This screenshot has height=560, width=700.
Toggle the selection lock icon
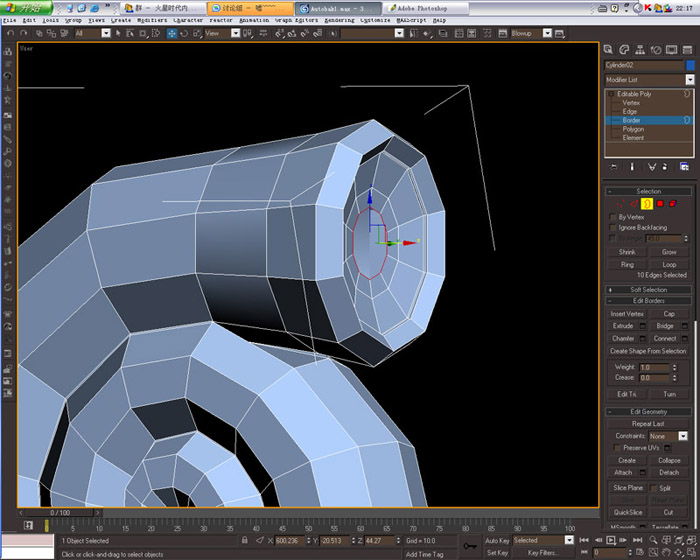[245, 540]
